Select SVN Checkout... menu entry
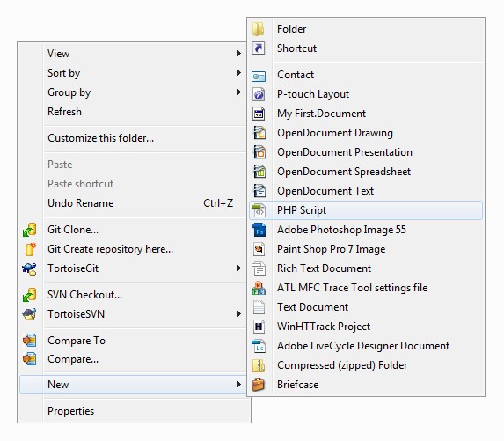The height and width of the screenshot is (441, 504). click(x=134, y=295)
